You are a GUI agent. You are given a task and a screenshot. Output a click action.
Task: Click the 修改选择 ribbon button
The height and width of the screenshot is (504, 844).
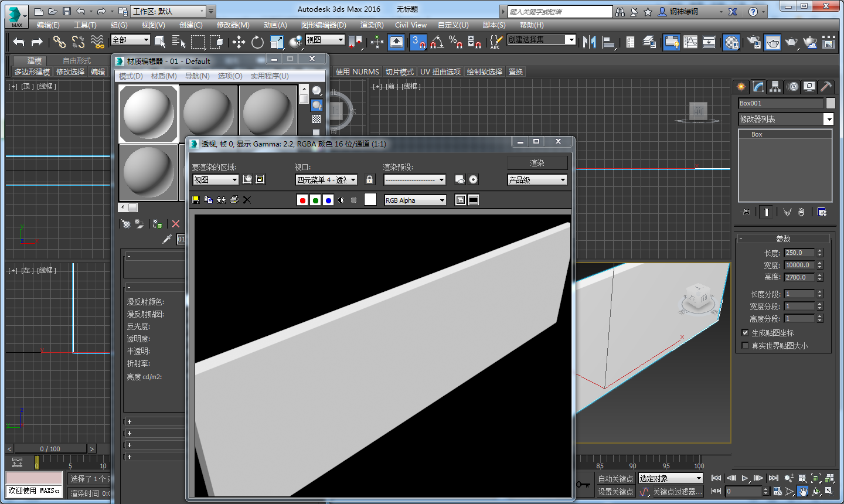click(70, 71)
